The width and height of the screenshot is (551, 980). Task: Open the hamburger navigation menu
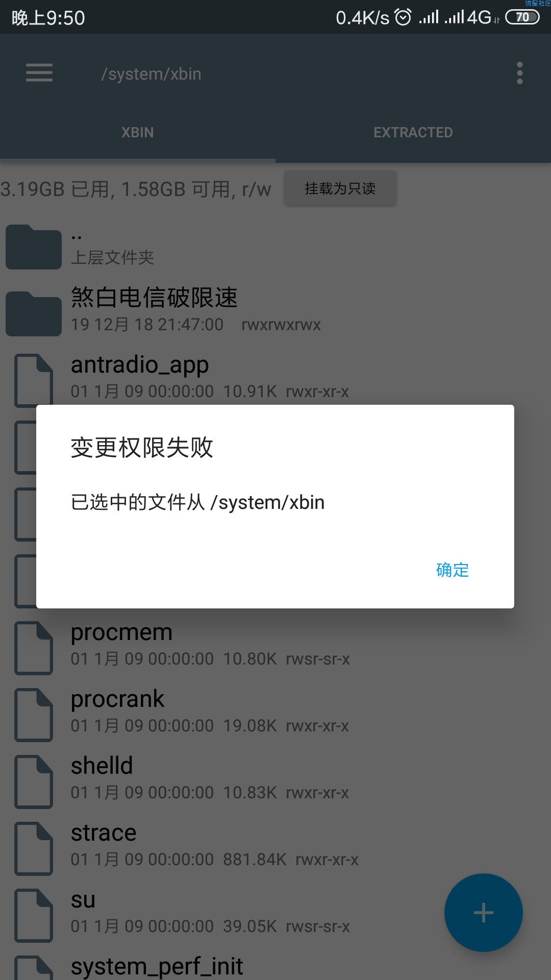click(x=39, y=73)
